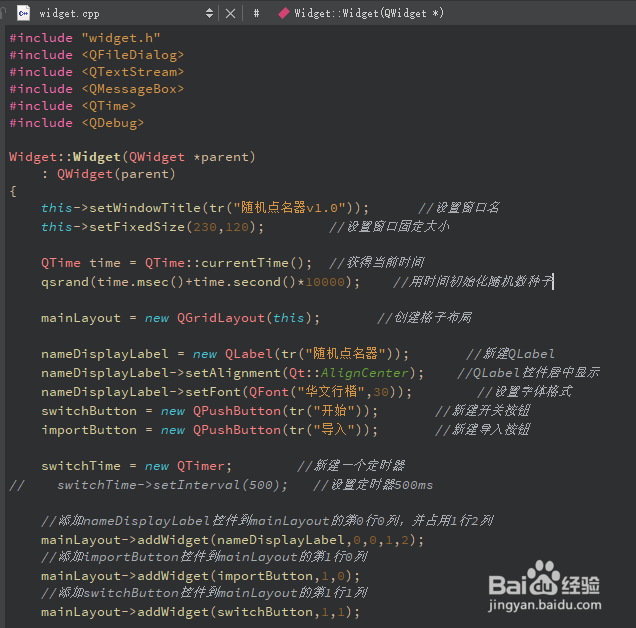636x628 pixels.
Task: Click the widget.cpp file icon
Action: 24,13
